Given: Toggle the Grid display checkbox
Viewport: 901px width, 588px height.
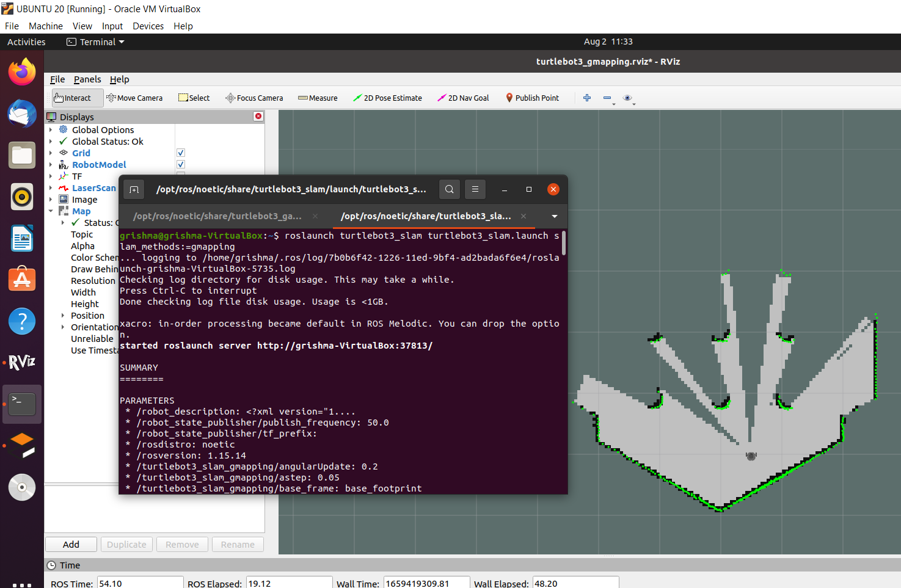Looking at the screenshot, I should pos(181,153).
